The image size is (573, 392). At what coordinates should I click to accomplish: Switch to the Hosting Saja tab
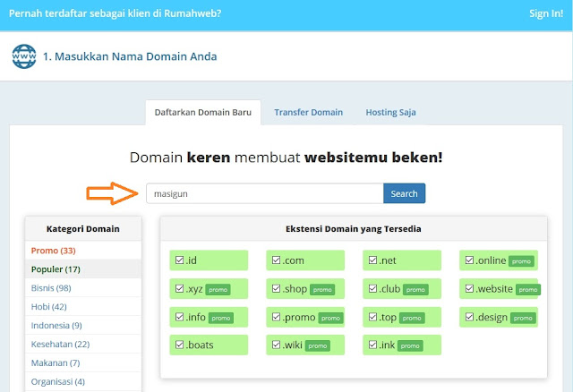pos(390,113)
